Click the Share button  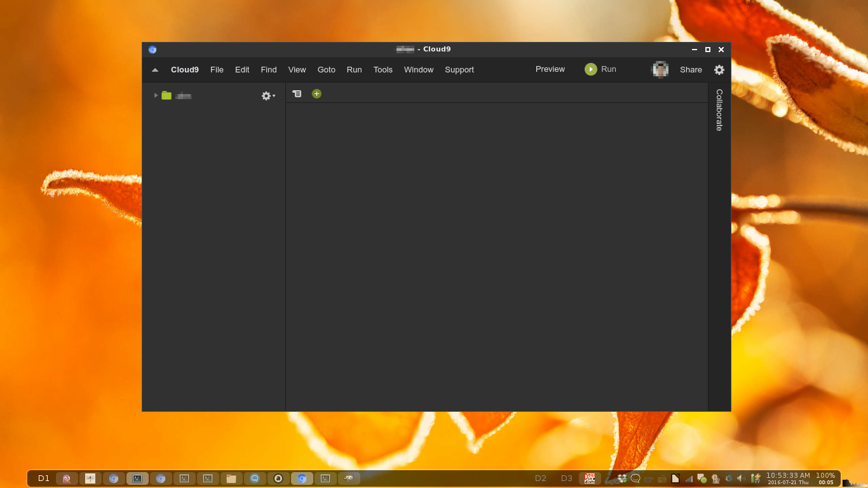tap(691, 70)
